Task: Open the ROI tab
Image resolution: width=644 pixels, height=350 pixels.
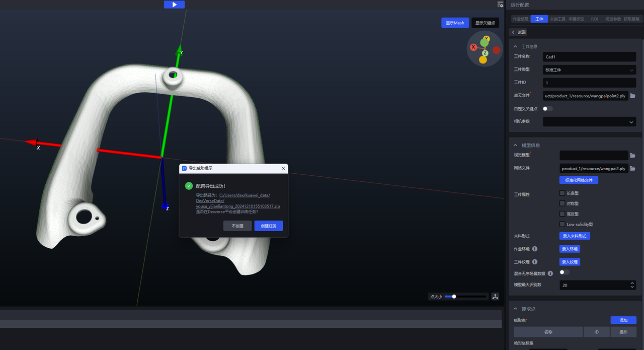Action: coord(594,19)
